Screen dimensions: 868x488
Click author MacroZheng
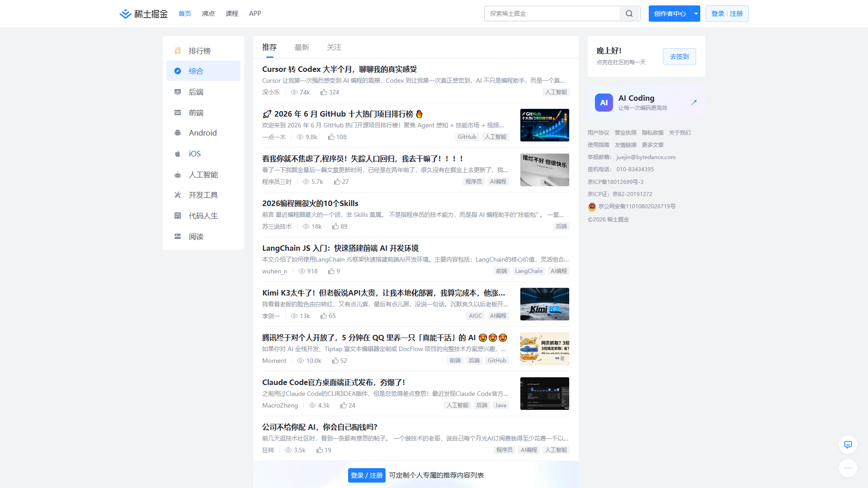[280, 405]
